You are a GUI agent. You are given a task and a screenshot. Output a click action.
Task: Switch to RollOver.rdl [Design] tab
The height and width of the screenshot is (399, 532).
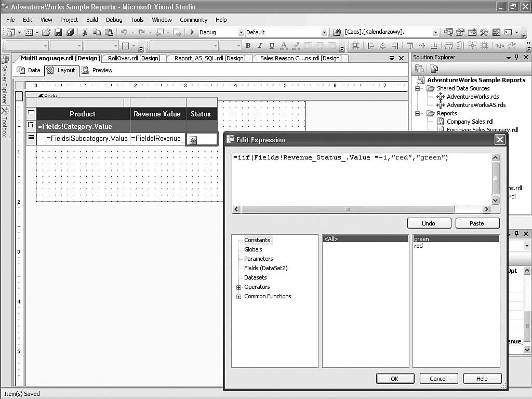coord(134,58)
